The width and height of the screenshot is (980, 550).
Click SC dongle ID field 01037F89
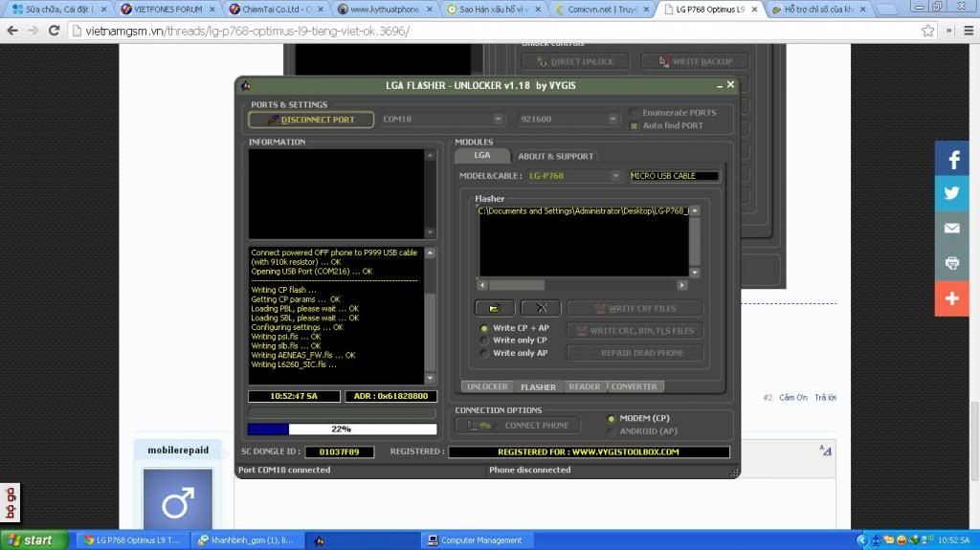tap(340, 451)
